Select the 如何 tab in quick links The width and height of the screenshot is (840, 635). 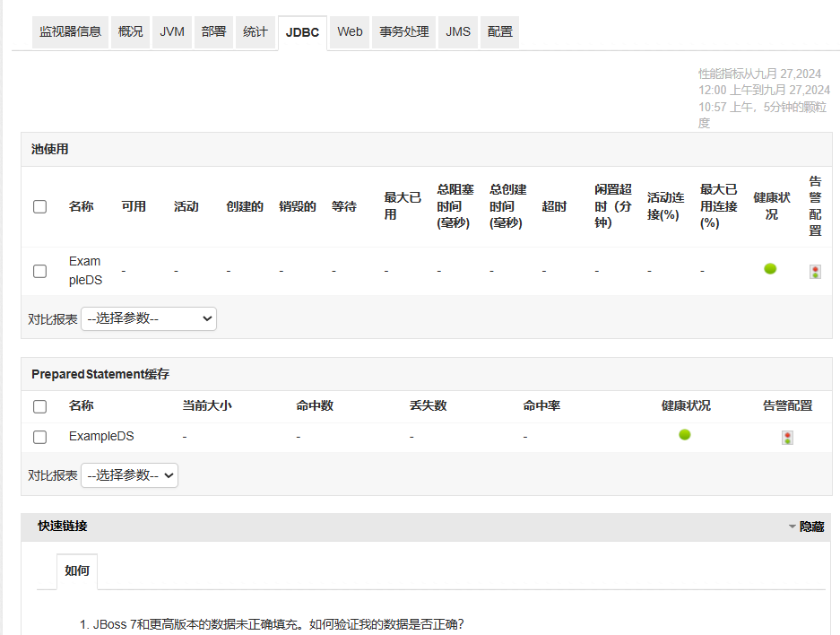(x=77, y=570)
